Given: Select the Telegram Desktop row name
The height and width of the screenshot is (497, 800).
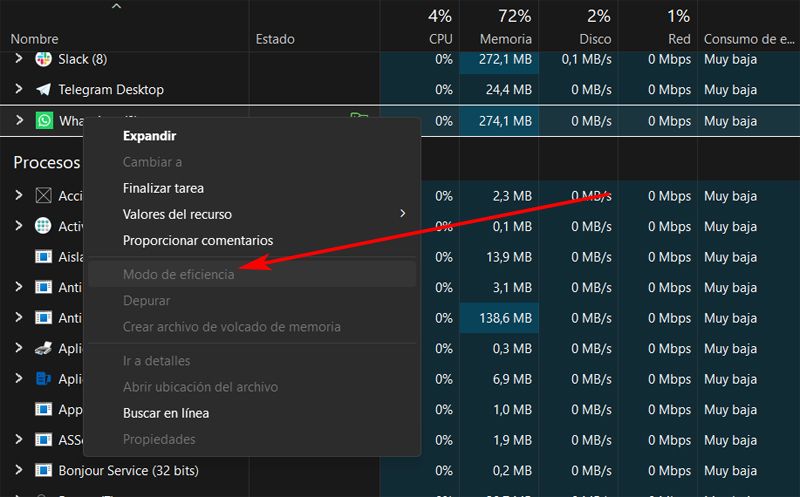Looking at the screenshot, I should [111, 90].
